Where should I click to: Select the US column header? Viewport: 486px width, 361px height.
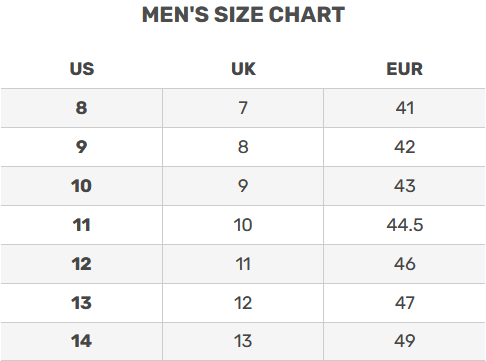pyautogui.click(x=82, y=69)
